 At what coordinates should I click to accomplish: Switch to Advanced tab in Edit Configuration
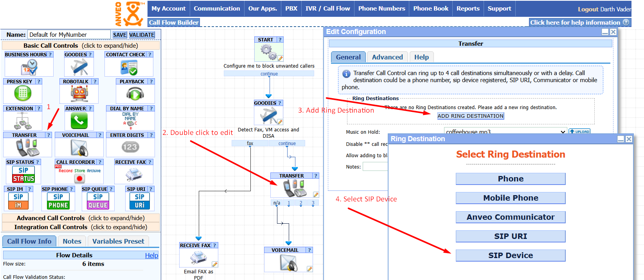point(387,57)
